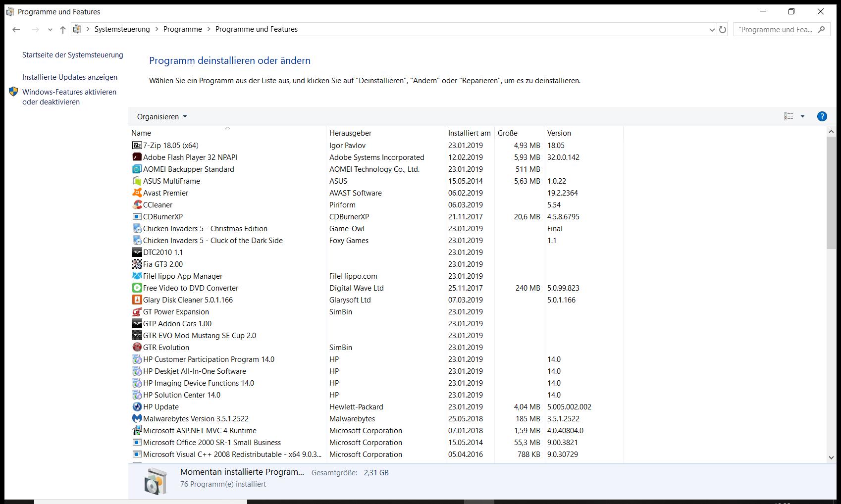Click the ASUS MultiFrame icon

pos(137,181)
